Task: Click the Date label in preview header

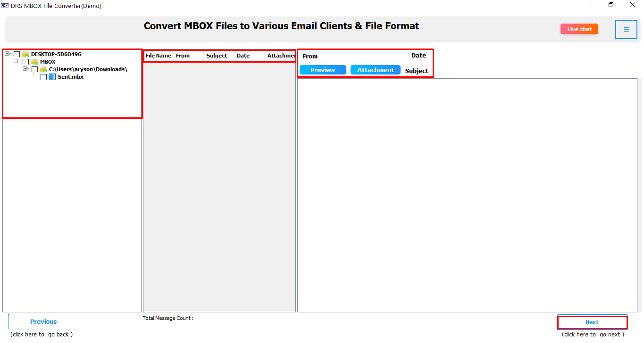Action: pyautogui.click(x=418, y=55)
